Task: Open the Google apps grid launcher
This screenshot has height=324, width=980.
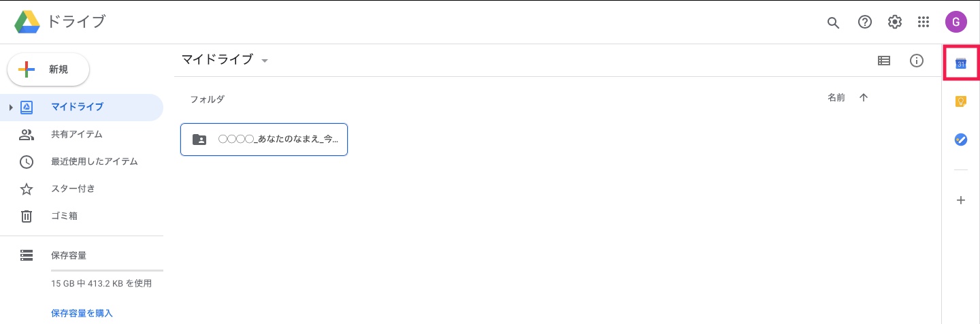Action: [x=924, y=22]
